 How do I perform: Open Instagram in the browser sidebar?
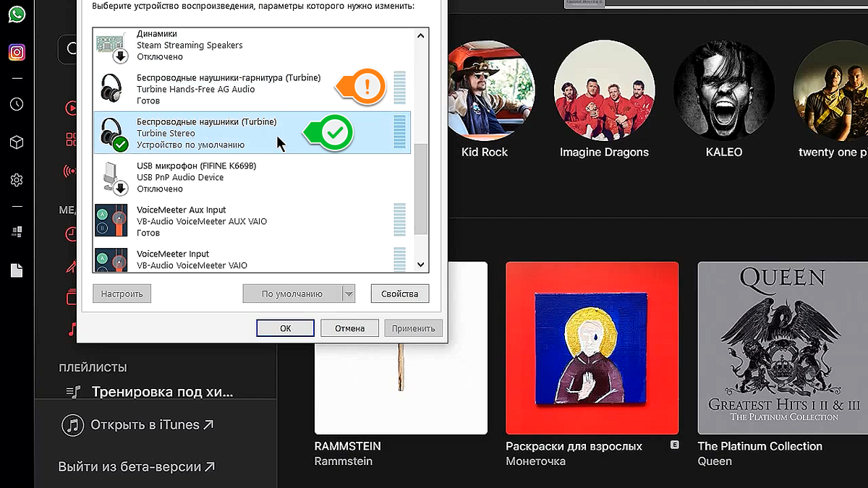pos(17,52)
